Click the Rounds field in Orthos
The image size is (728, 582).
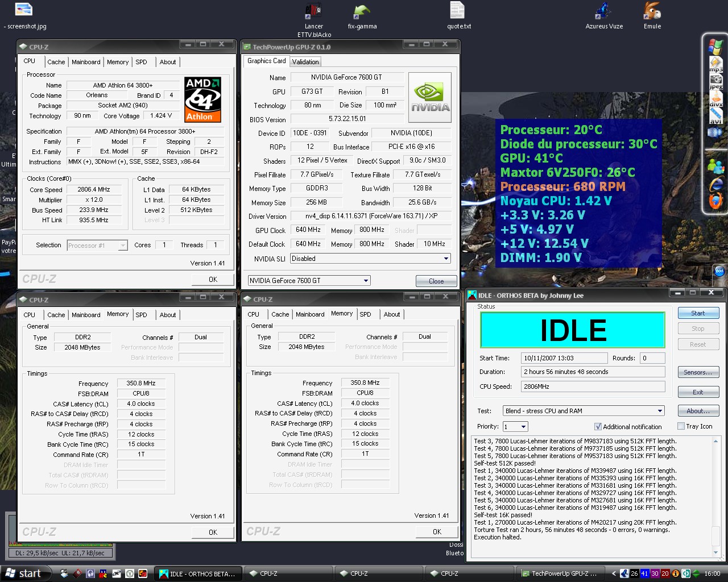pos(652,358)
